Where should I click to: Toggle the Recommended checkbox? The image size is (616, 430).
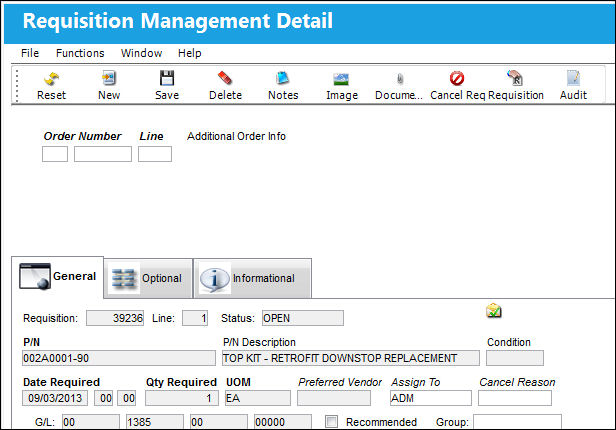pyautogui.click(x=332, y=422)
